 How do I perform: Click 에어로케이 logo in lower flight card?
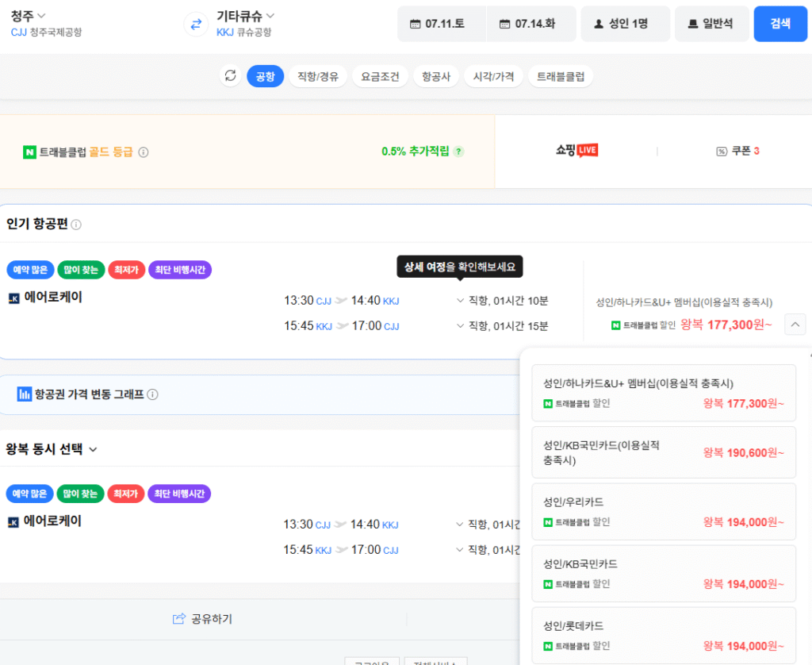(13, 522)
